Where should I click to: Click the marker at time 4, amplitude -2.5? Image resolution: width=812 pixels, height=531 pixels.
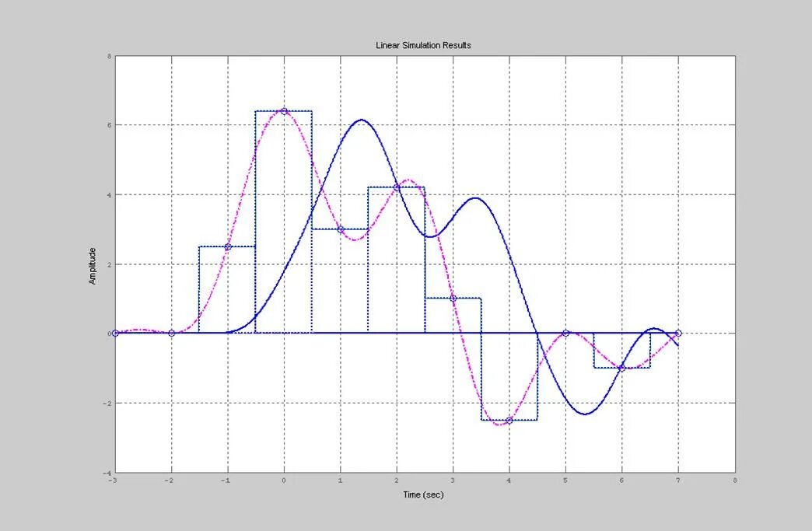[508, 419]
